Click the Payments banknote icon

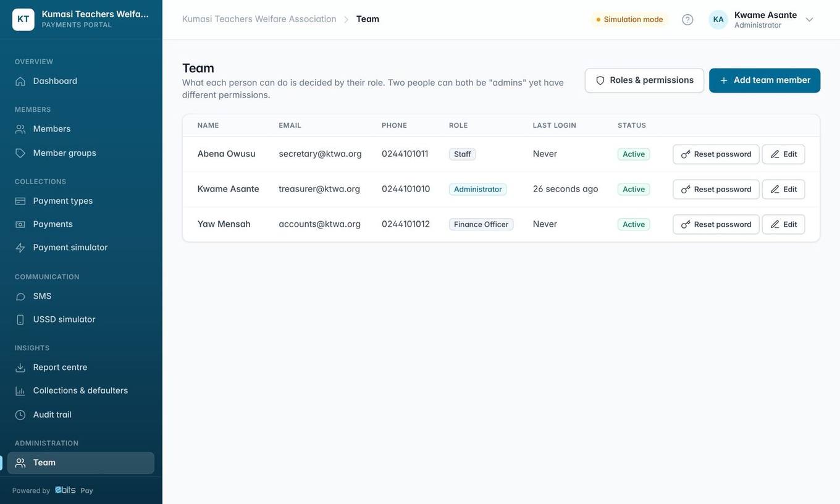(x=20, y=224)
